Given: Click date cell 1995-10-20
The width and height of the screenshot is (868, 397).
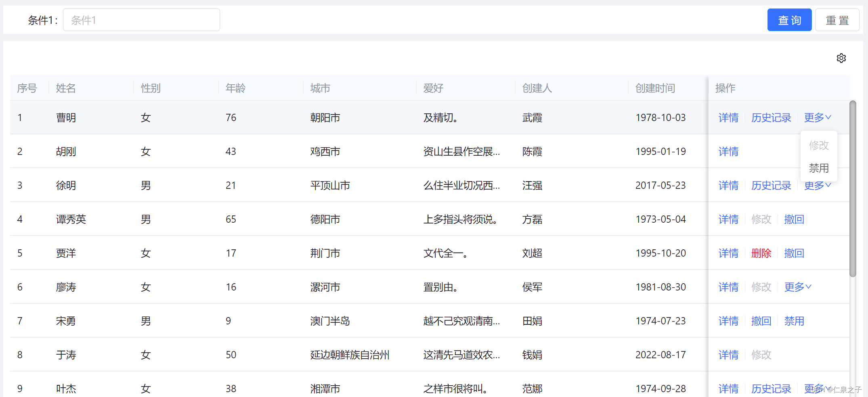Looking at the screenshot, I should [x=660, y=253].
